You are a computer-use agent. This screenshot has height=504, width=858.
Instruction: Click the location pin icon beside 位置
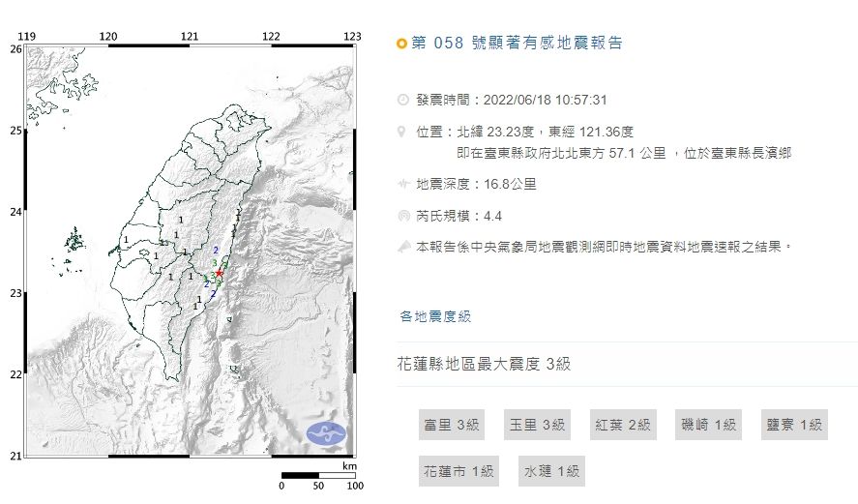403,131
